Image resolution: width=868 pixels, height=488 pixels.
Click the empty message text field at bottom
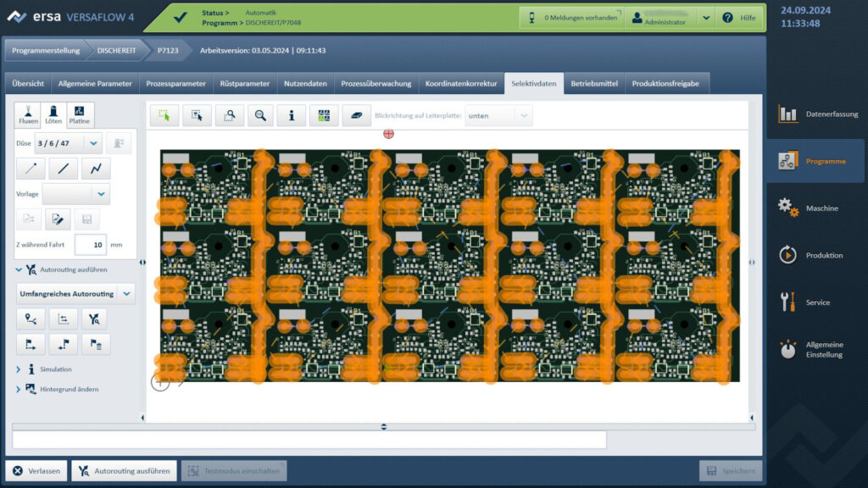[x=309, y=440]
